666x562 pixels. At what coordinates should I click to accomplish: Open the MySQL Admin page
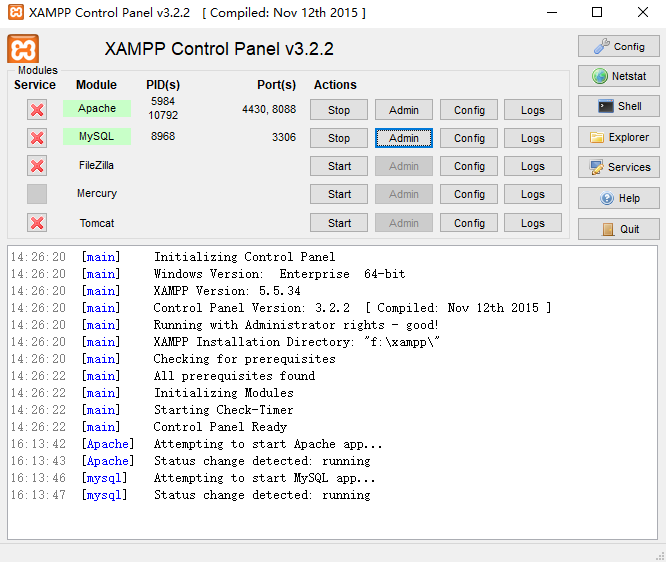tap(404, 138)
